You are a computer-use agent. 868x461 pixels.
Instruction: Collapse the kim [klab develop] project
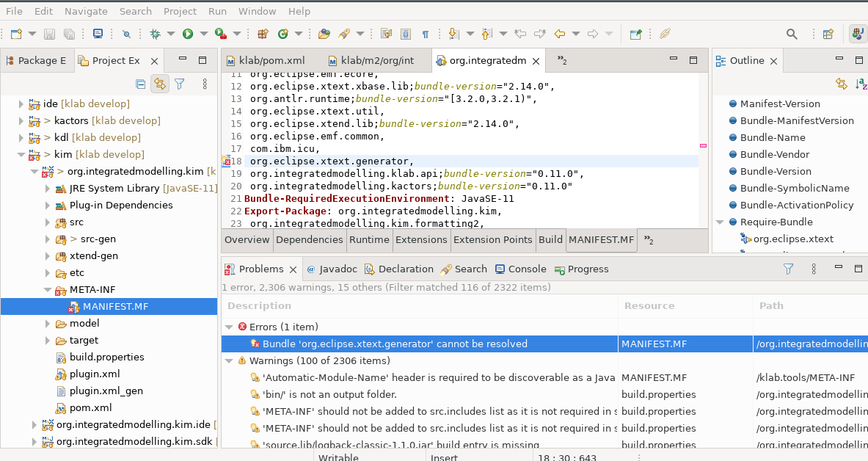click(21, 154)
